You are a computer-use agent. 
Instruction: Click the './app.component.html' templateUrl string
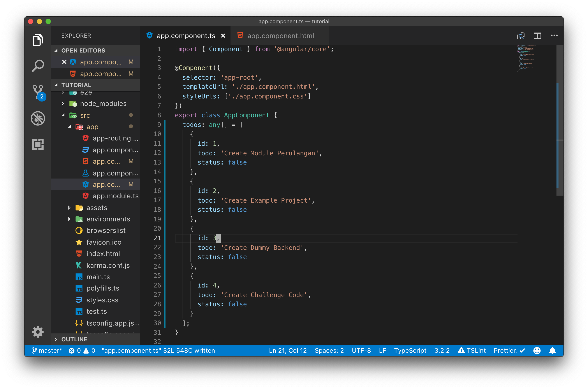pyautogui.click(x=273, y=87)
